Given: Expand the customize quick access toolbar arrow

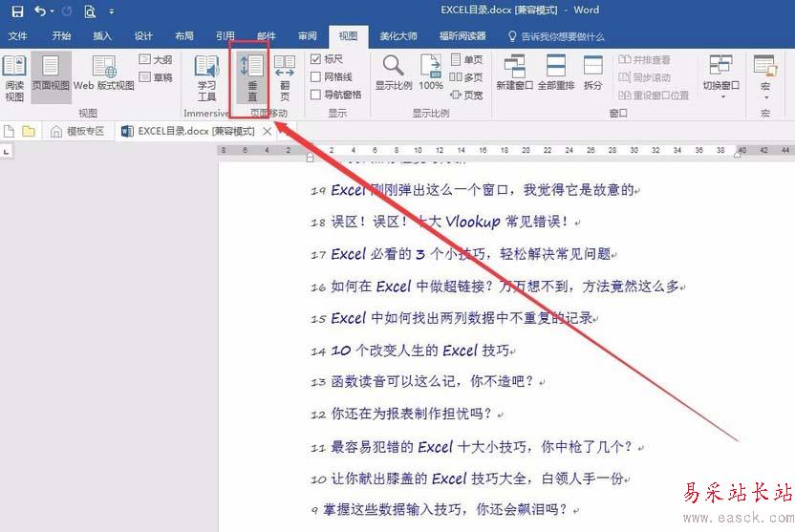Looking at the screenshot, I should click(x=112, y=11).
